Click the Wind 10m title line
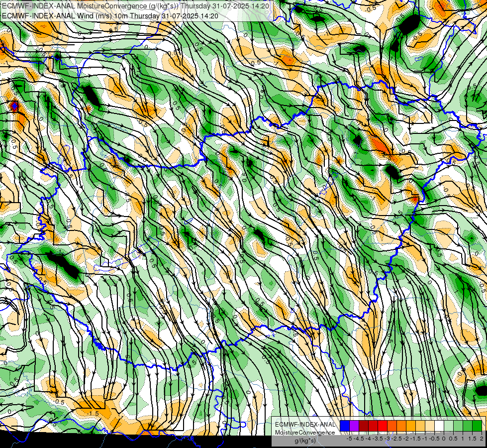Image resolution: width=487 pixels, height=448 pixels. pyautogui.click(x=110, y=16)
